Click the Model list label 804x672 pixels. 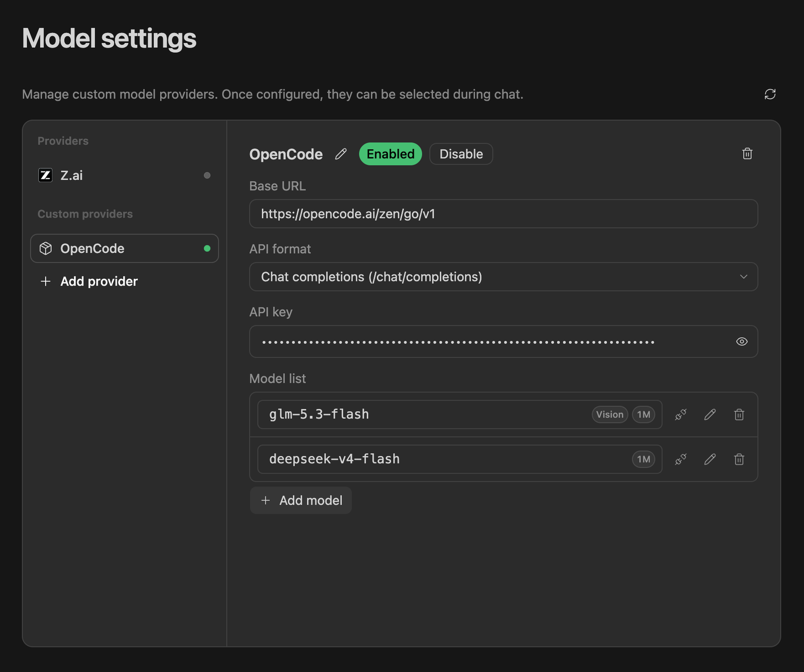point(277,379)
